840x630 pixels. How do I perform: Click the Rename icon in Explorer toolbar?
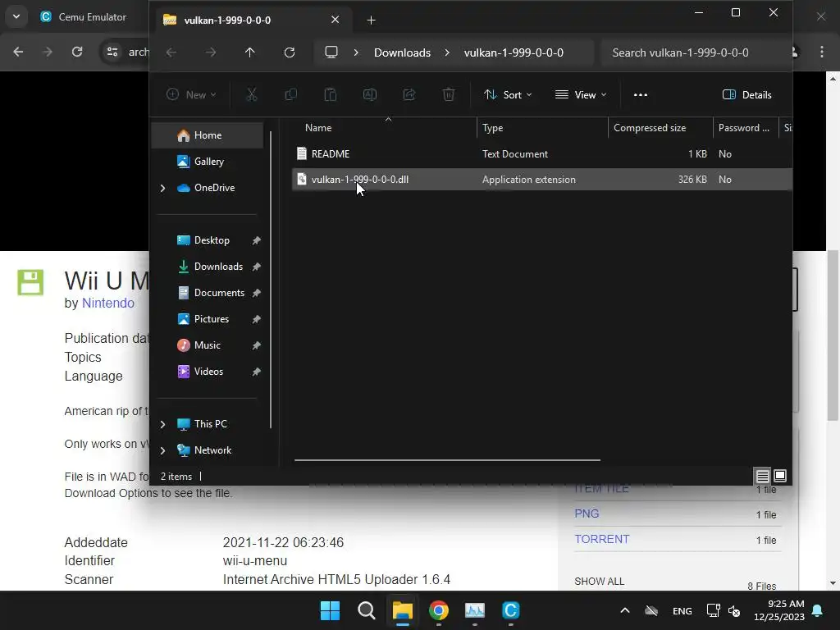pos(370,95)
